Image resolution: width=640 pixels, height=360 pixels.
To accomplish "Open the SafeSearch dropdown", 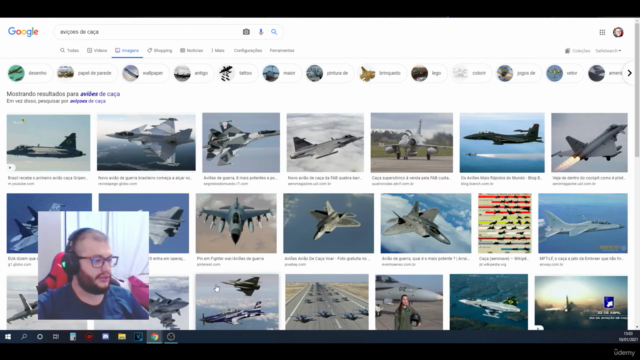I will click(608, 51).
